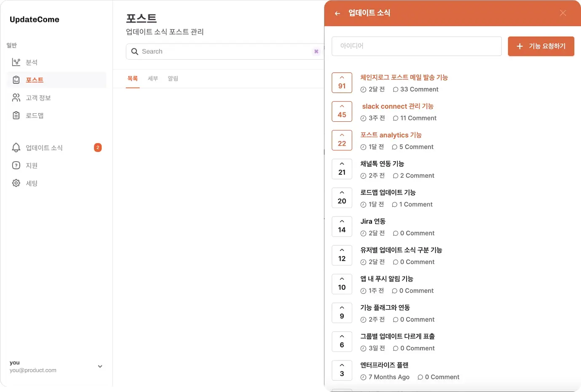The image size is (581, 392).
Task: Click the magnifier icon in Search bar
Action: (135, 51)
